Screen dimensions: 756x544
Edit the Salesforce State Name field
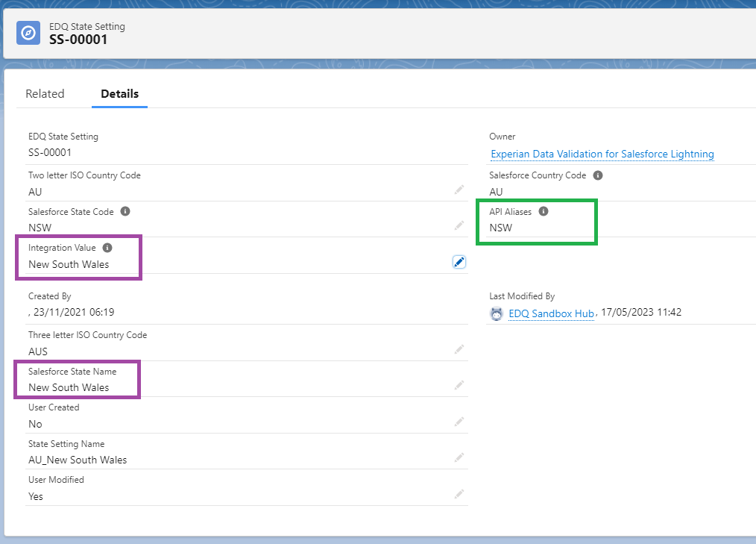pos(459,385)
